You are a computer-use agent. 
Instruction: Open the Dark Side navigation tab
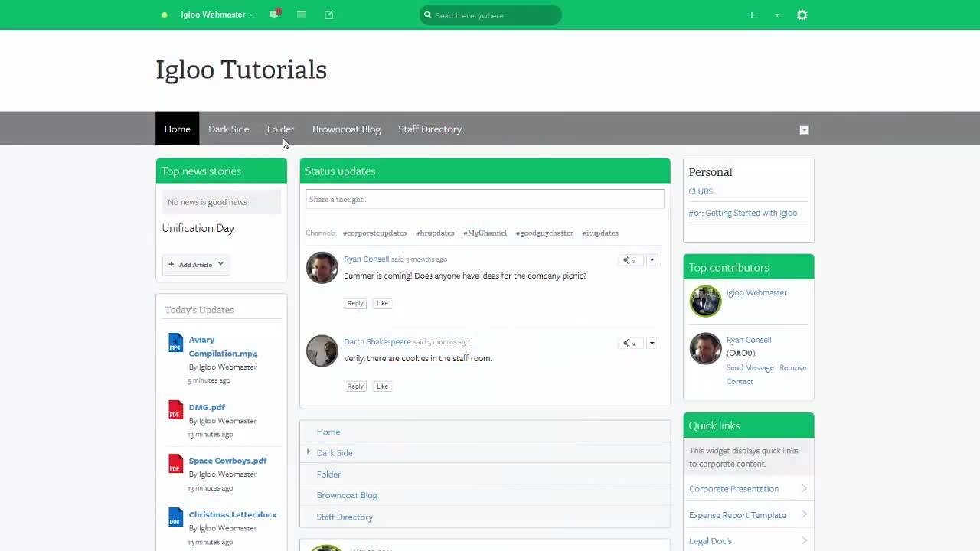pos(229,129)
